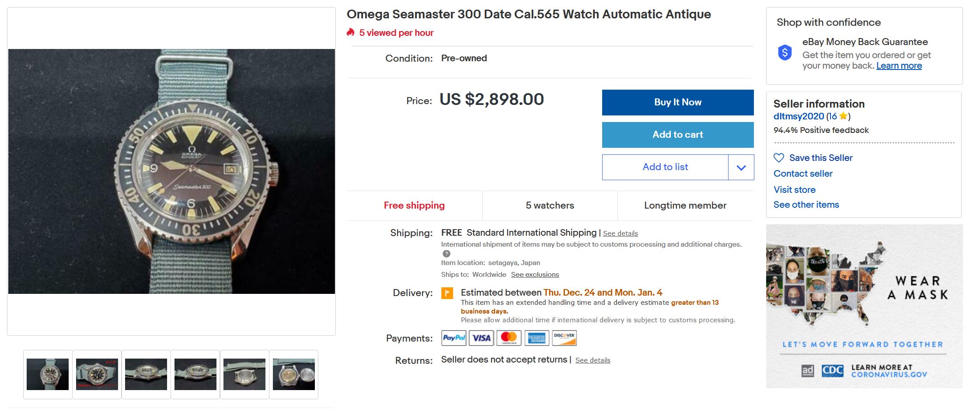
Task: Select the last thumbnail showing open caseback
Action: 293,374
